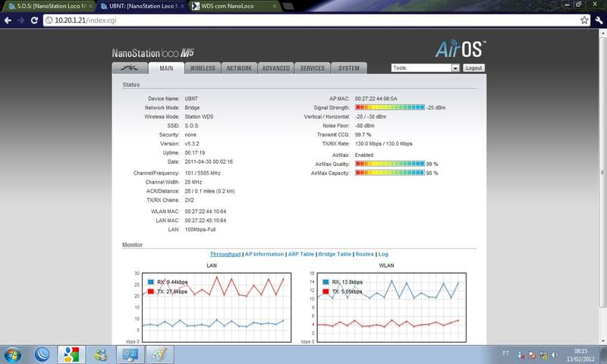Screen dimensions: 607x364
Task: Open the Throughput monitor link
Action: click(225, 254)
